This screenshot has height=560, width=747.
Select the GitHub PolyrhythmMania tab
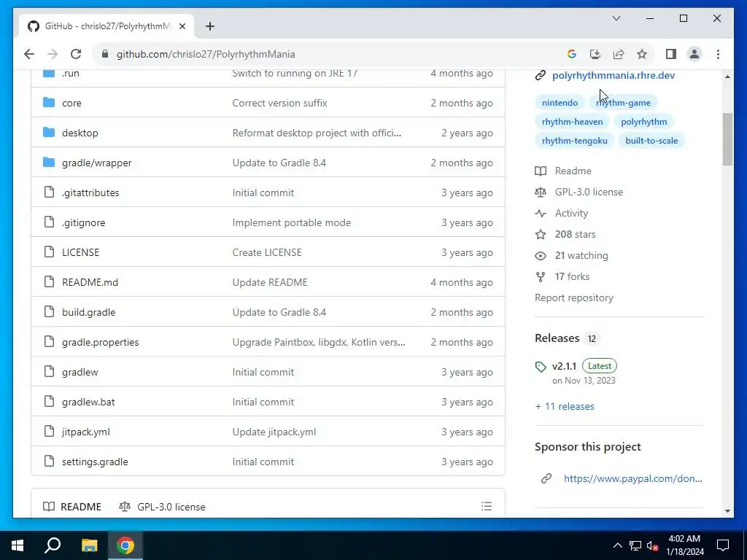point(107,26)
